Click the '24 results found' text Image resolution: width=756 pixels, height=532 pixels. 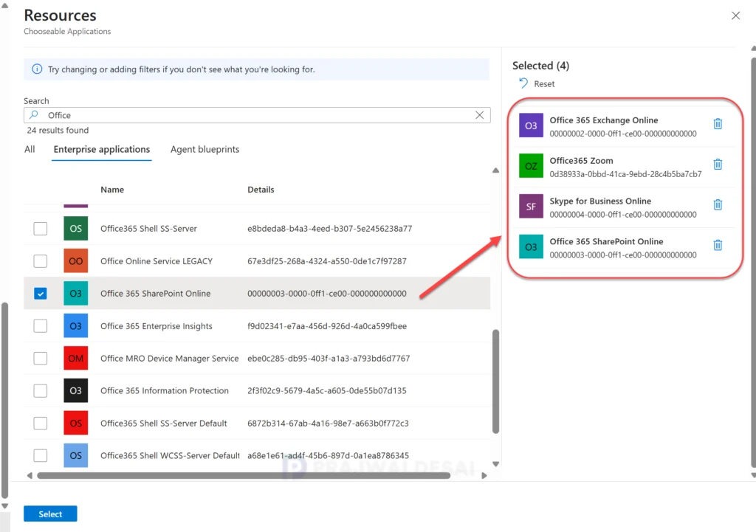click(58, 130)
